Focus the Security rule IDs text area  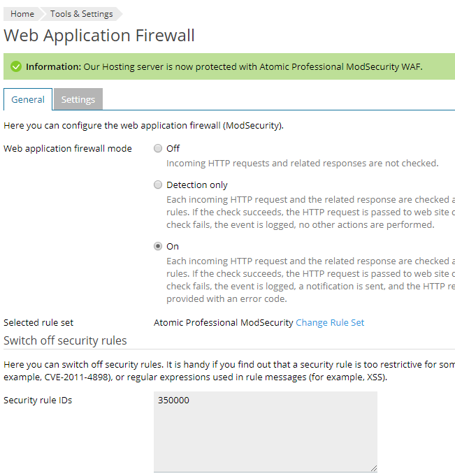pos(266,431)
